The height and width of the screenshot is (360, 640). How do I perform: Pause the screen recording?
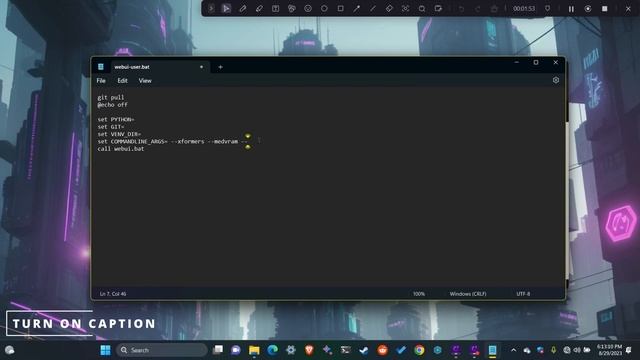click(571, 9)
